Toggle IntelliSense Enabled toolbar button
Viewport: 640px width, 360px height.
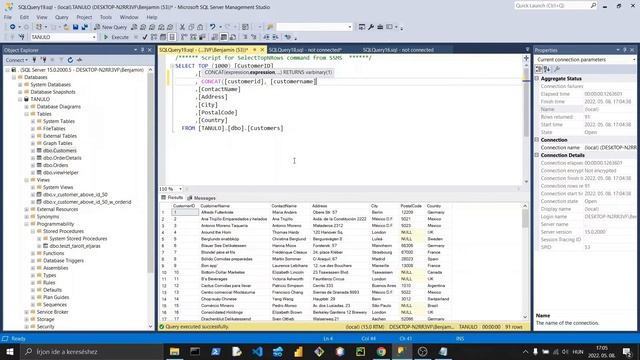pos(172,37)
